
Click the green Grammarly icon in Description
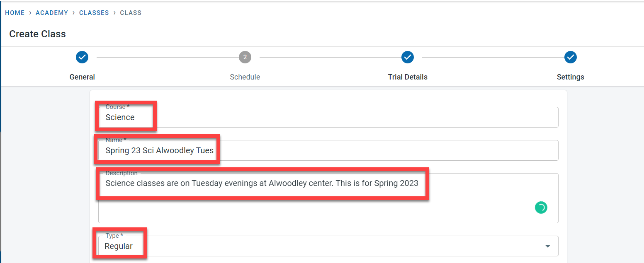click(541, 208)
